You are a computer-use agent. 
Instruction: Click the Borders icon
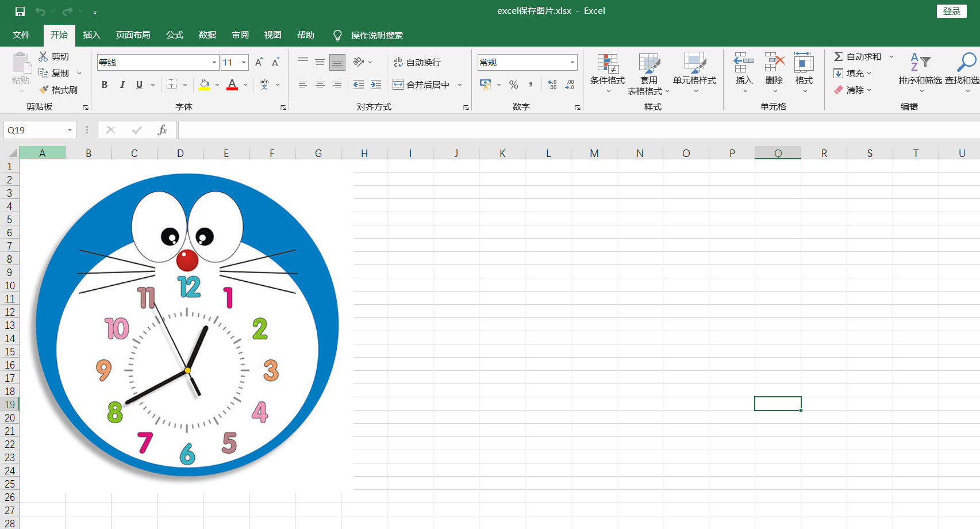point(171,85)
